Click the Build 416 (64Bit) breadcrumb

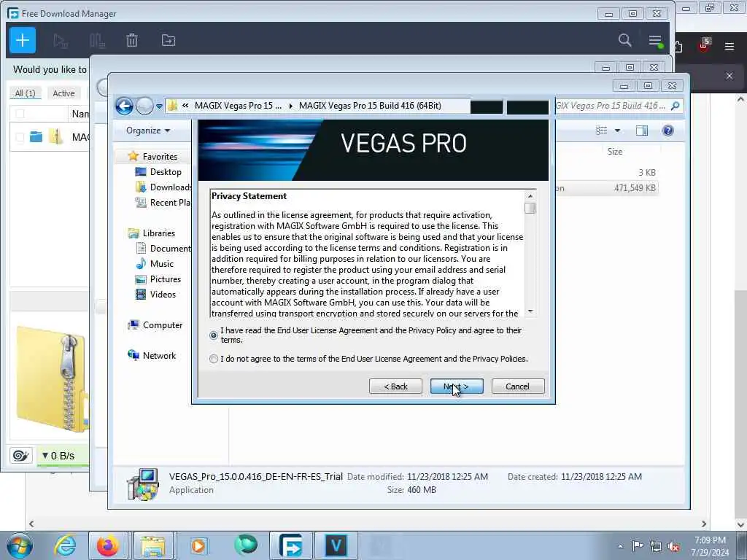[370, 106]
